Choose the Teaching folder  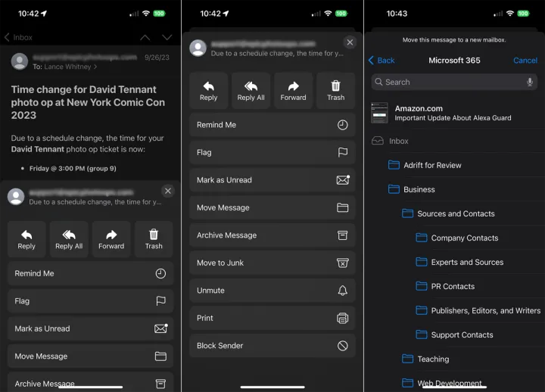pyautogui.click(x=433, y=359)
